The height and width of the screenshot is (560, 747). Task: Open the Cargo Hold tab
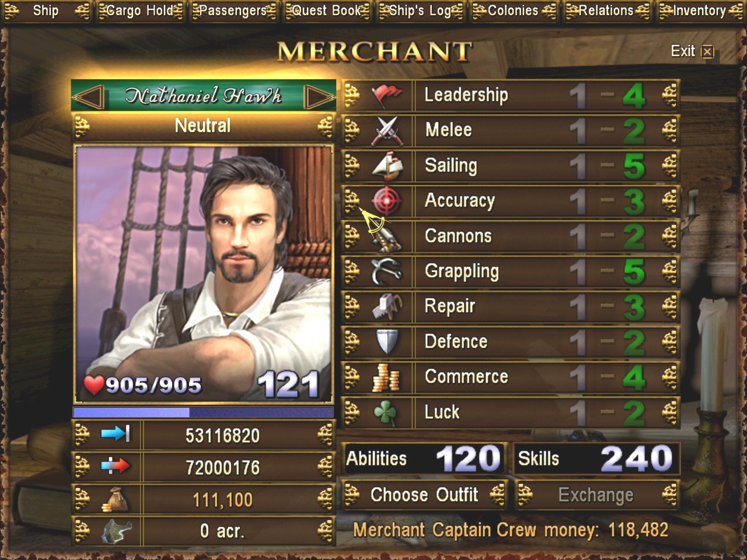pyautogui.click(x=140, y=10)
